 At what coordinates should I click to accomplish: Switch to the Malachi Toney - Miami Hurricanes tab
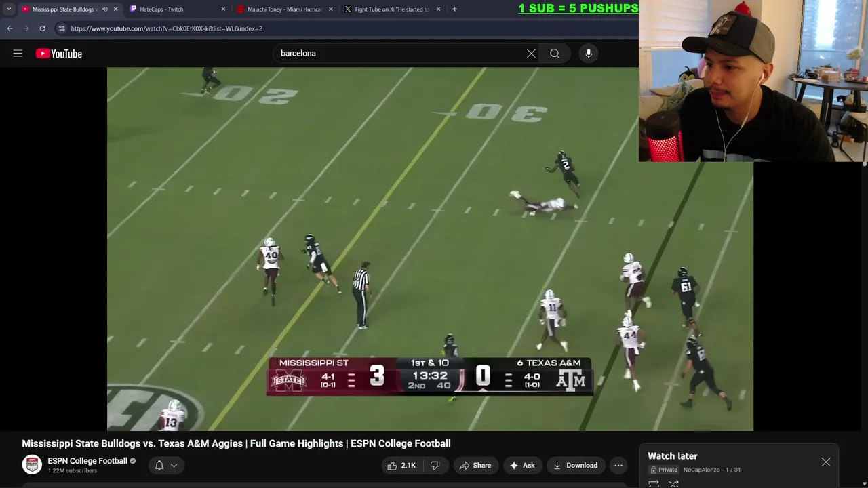coord(284,9)
